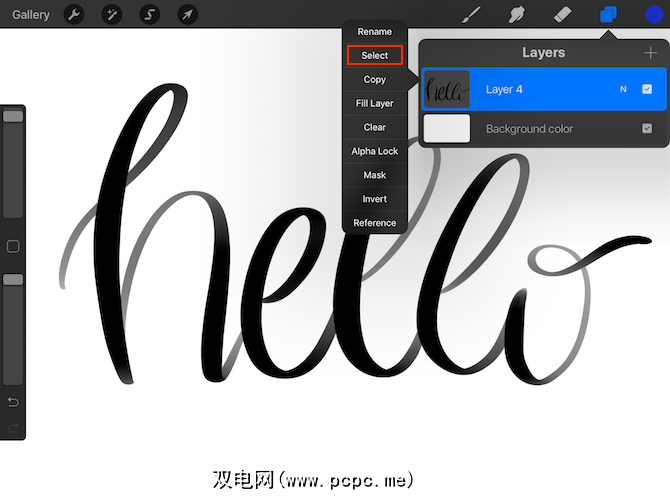Choose Fill Layer in the layer menu
Image resolution: width=670 pixels, height=503 pixels.
375,103
